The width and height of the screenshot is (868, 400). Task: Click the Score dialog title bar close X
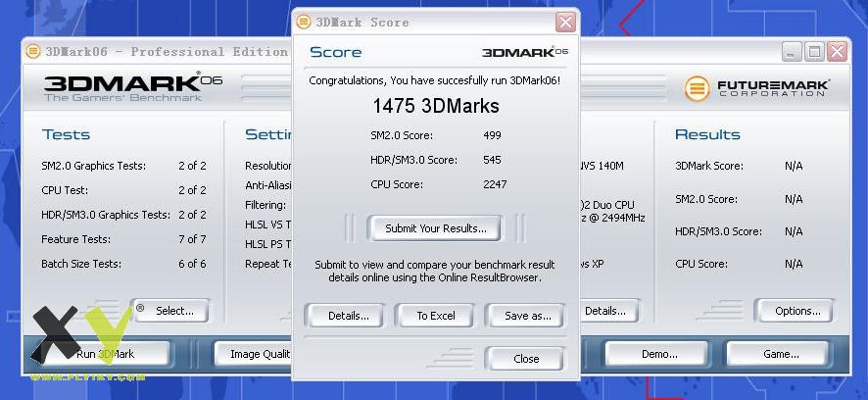565,23
